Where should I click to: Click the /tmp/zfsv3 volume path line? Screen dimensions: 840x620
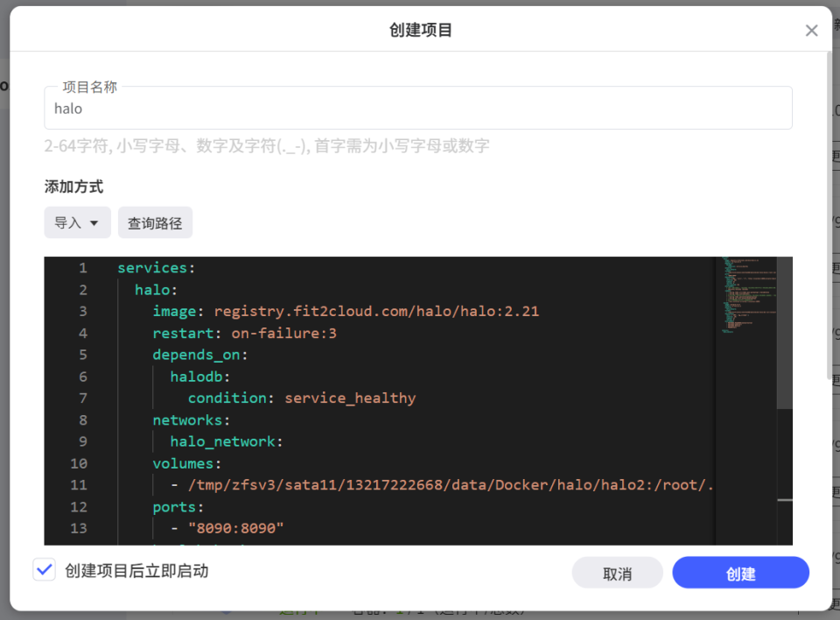click(443, 485)
